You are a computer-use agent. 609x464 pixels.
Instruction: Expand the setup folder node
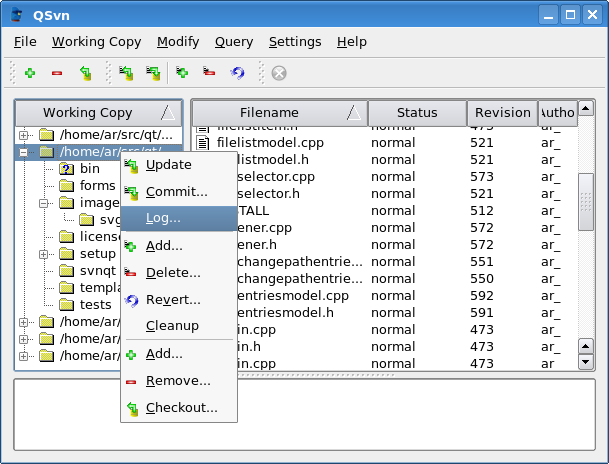pyautogui.click(x=44, y=254)
